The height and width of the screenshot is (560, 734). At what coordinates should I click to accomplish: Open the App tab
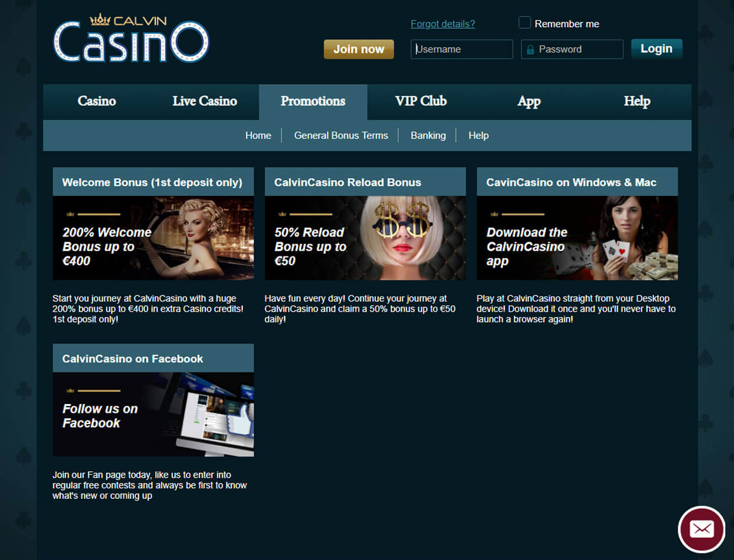point(529,101)
